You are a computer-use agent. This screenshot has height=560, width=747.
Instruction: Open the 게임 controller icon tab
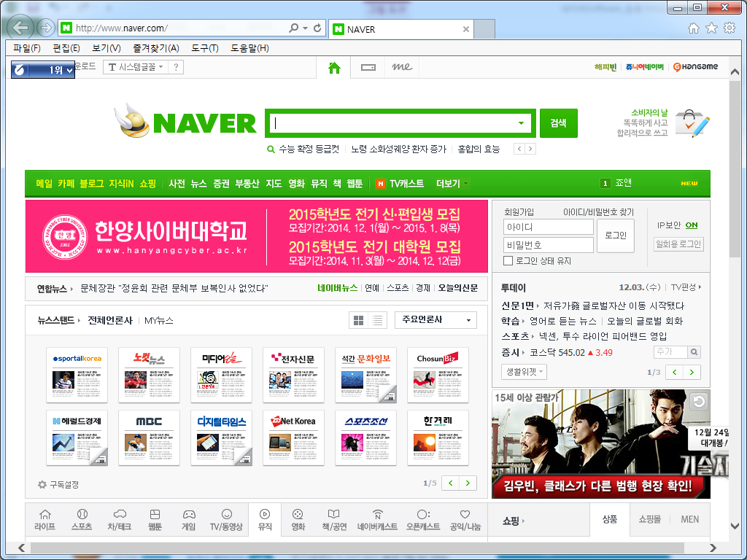coord(189,519)
